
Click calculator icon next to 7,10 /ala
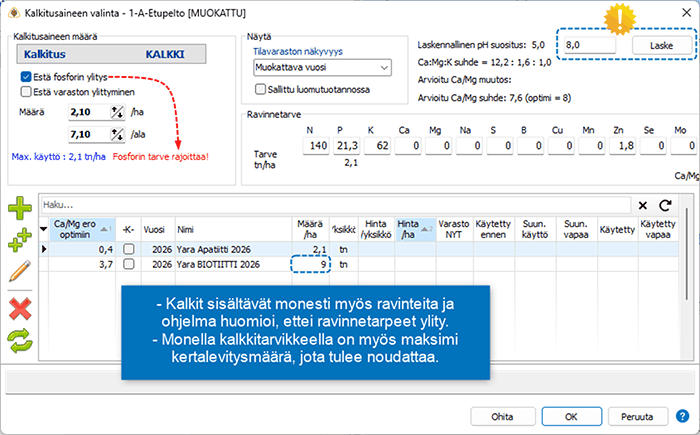click(x=116, y=134)
